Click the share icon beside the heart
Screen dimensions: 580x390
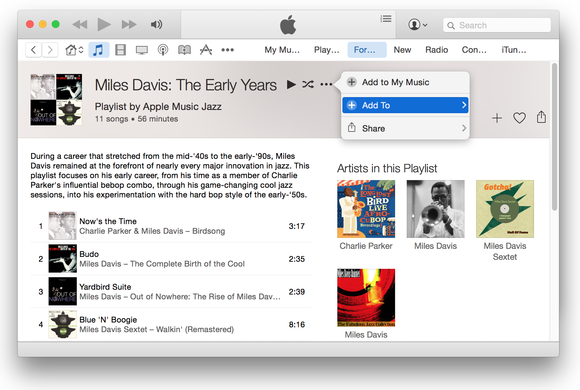pos(541,117)
